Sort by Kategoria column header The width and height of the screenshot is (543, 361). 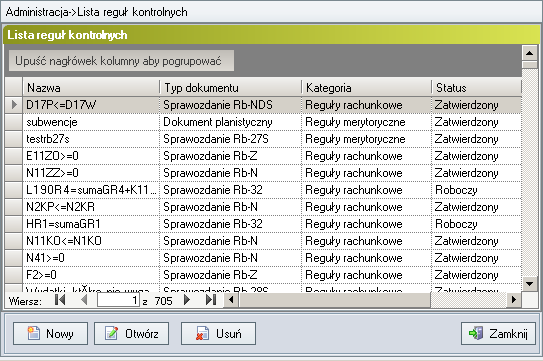366,88
